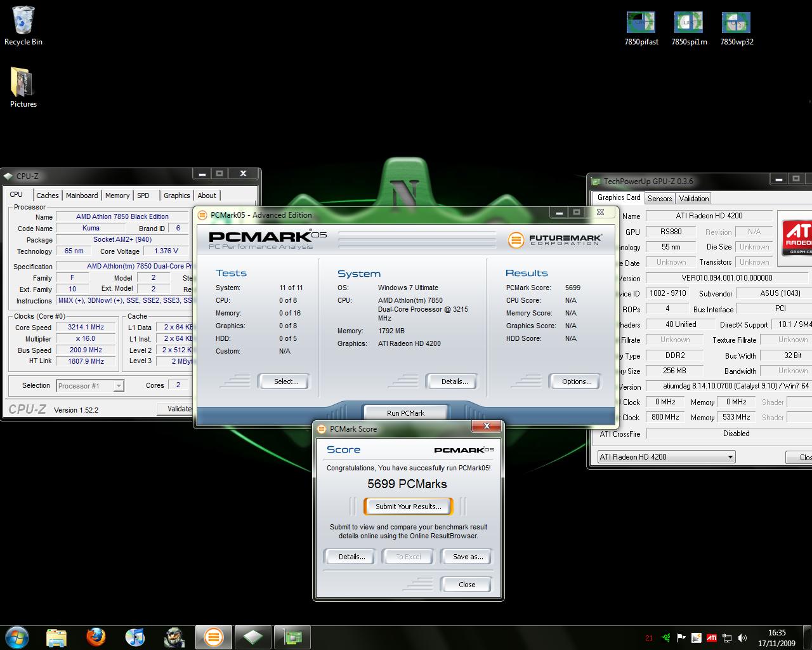This screenshot has height=650, width=812.
Task: Select the Graphics Card tab in GPU-Z
Action: tap(619, 197)
